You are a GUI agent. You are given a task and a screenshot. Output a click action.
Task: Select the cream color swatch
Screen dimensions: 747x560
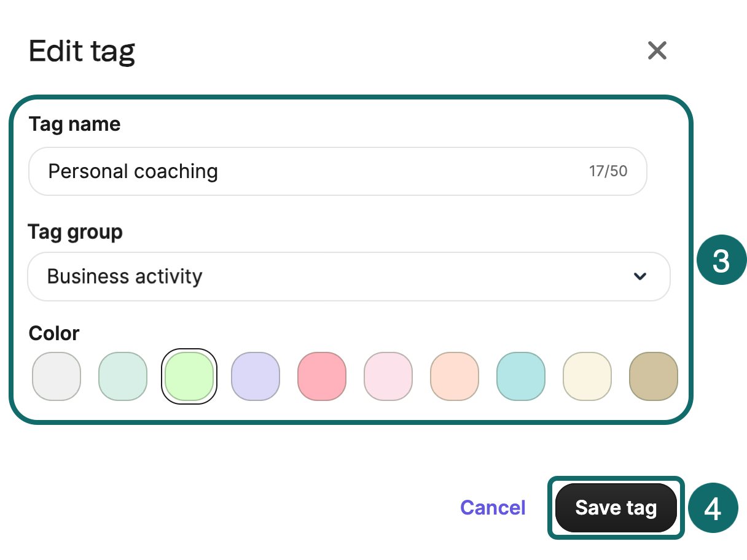tap(587, 376)
